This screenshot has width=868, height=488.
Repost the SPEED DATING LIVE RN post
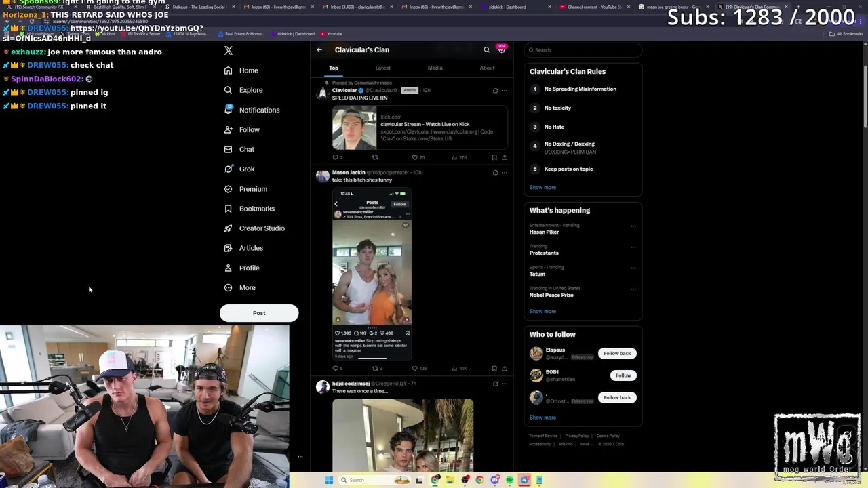(x=375, y=157)
